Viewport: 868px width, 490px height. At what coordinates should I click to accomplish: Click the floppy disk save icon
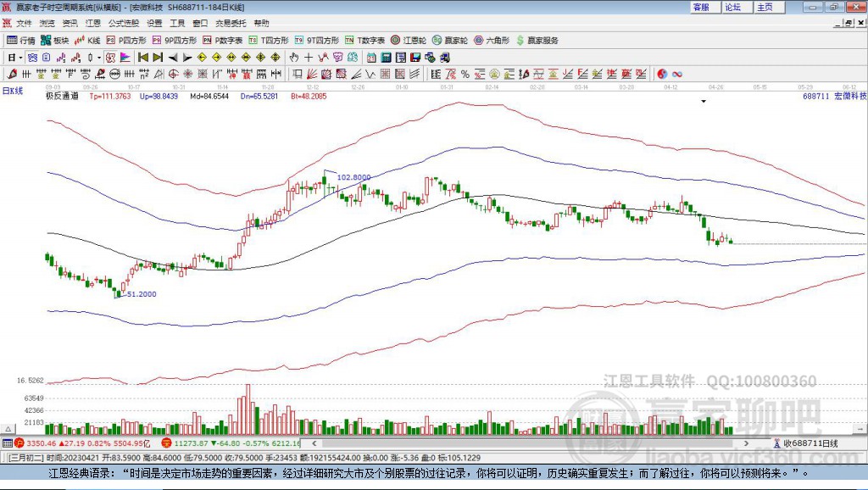(415, 57)
